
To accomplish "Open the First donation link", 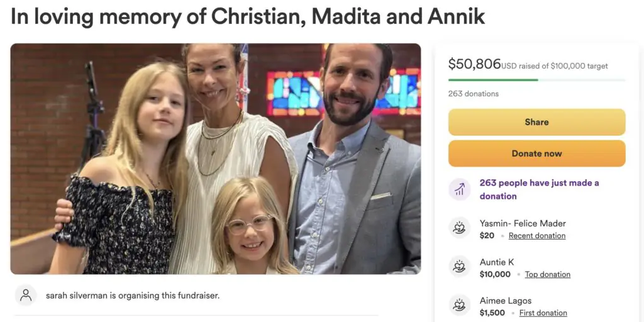I will pyautogui.click(x=543, y=313).
